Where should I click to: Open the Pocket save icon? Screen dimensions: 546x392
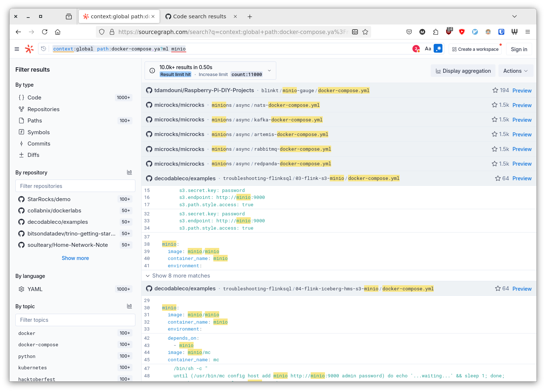(409, 32)
